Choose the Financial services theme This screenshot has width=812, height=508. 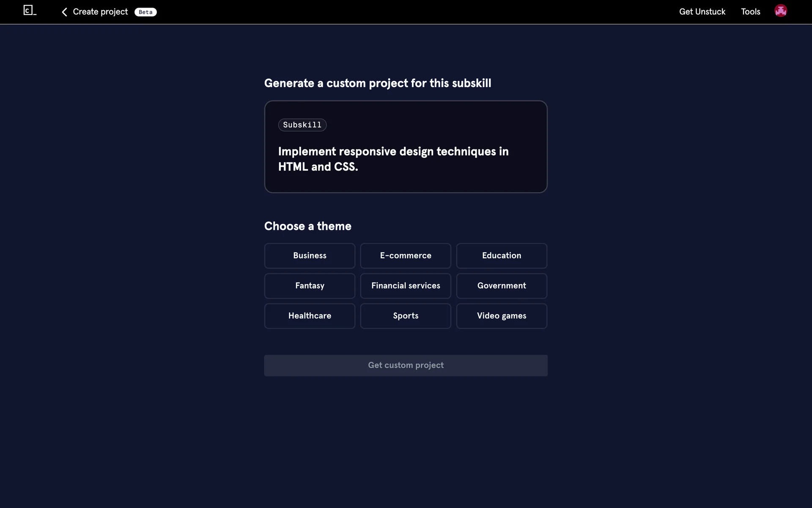pos(406,286)
